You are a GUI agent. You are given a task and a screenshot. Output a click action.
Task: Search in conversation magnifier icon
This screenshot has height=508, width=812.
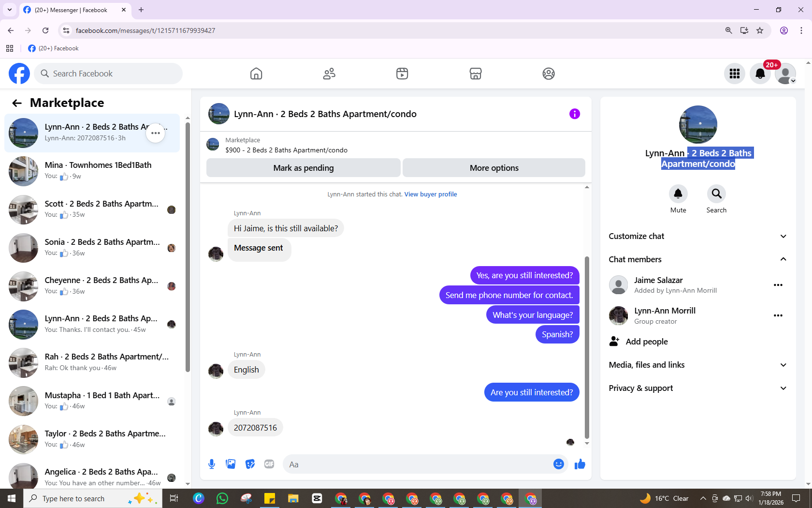pos(716,194)
